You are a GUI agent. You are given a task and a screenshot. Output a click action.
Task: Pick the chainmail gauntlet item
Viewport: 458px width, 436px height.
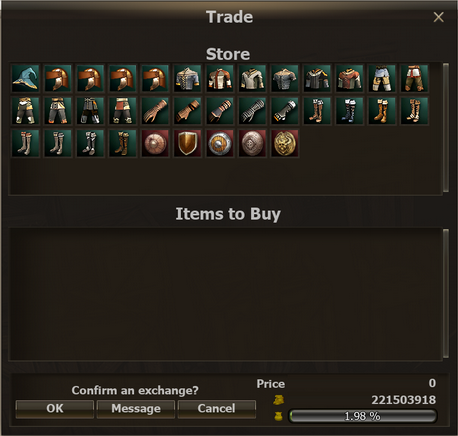click(x=252, y=111)
